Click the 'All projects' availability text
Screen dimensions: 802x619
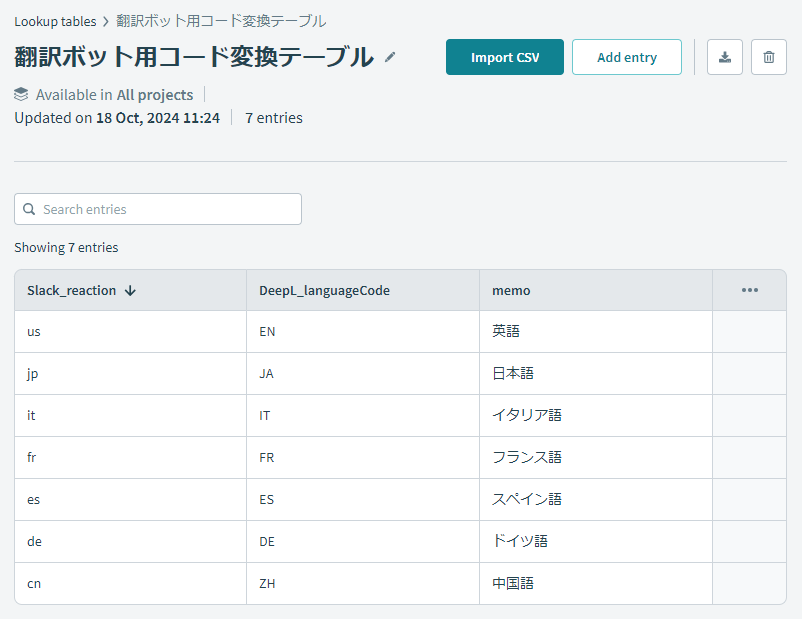click(x=155, y=95)
